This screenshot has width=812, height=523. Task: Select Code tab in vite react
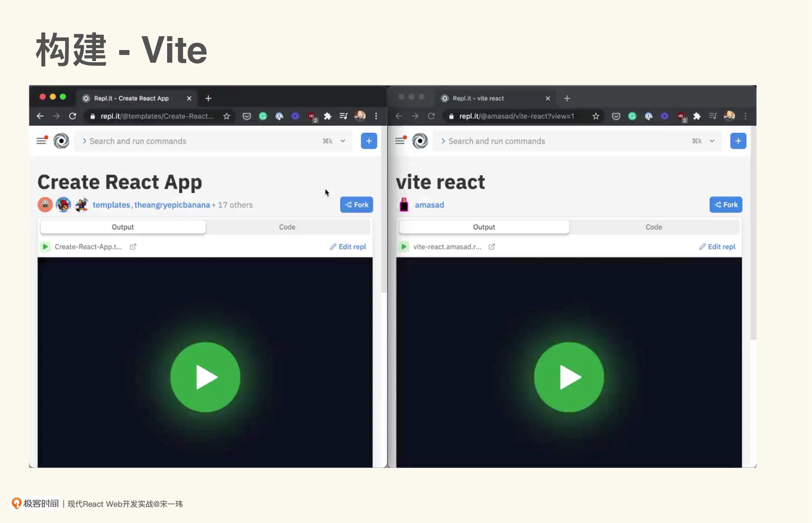pos(654,227)
